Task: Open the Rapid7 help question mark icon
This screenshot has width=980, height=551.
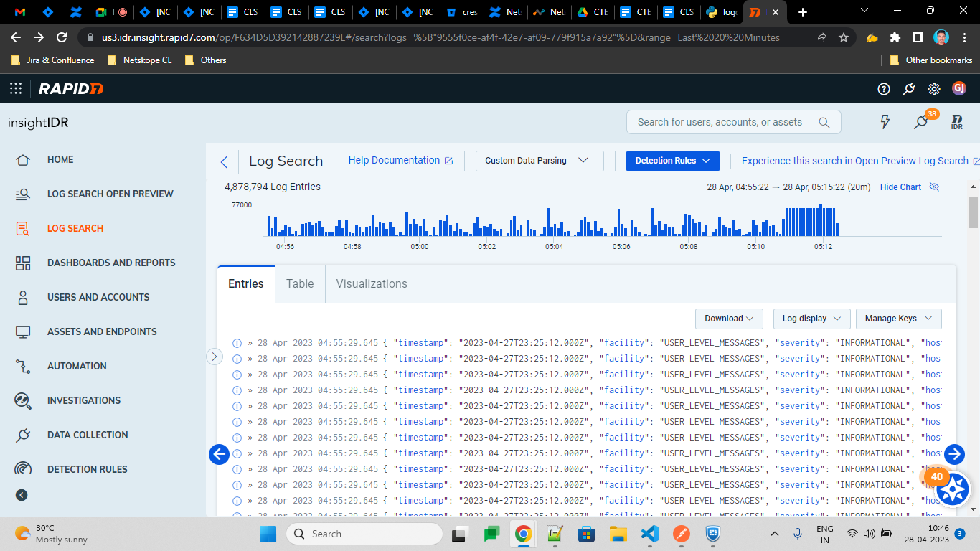Action: (884, 89)
